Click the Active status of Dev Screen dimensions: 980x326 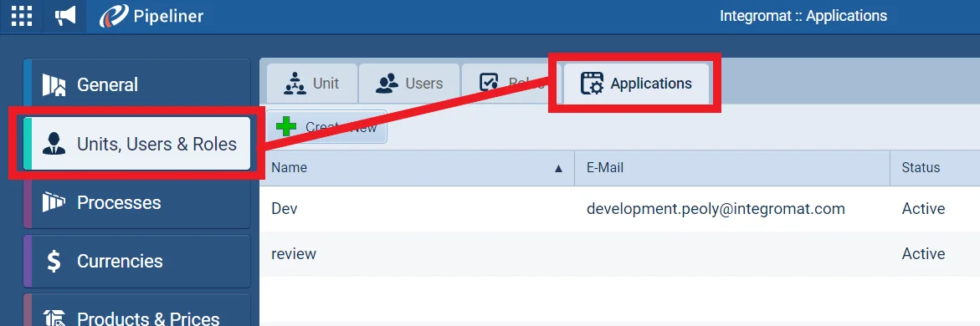[923, 209]
